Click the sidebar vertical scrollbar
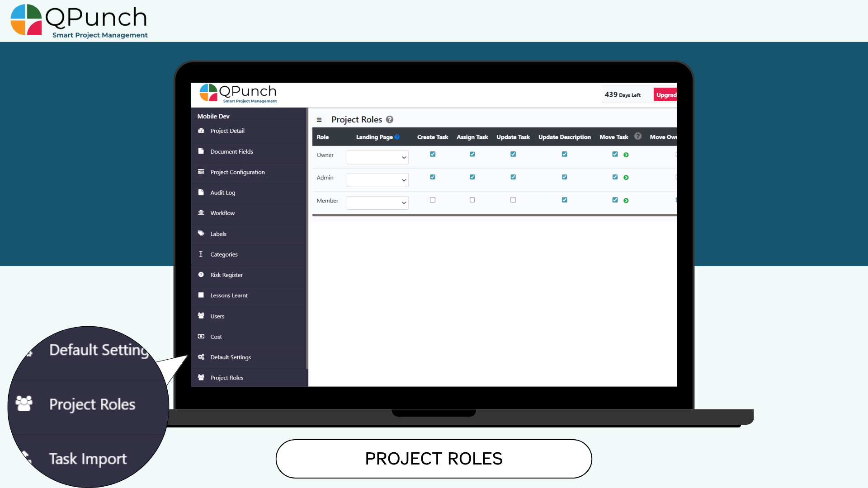868x488 pixels. tap(307, 238)
